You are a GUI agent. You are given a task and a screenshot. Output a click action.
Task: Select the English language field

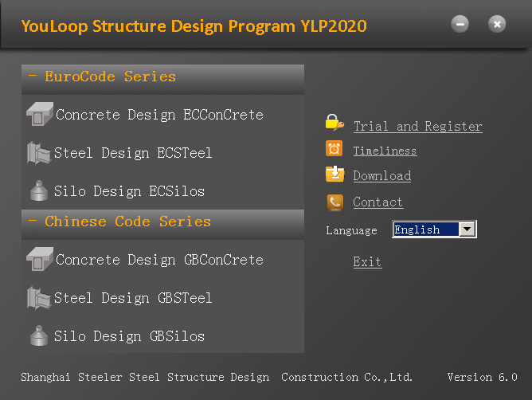tap(426, 229)
